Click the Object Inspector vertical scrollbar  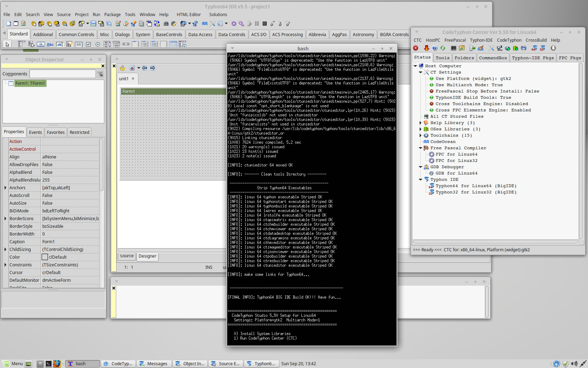pos(101,165)
